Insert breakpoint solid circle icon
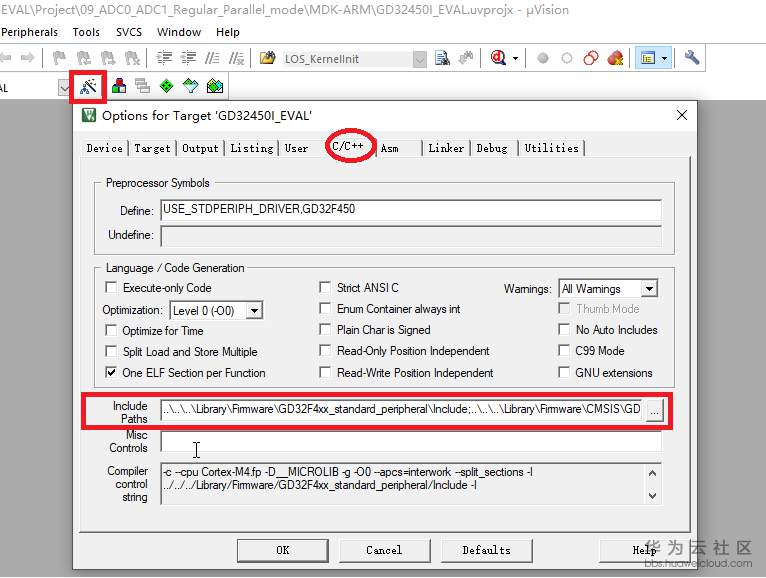This screenshot has height=578, width=766. click(543, 58)
